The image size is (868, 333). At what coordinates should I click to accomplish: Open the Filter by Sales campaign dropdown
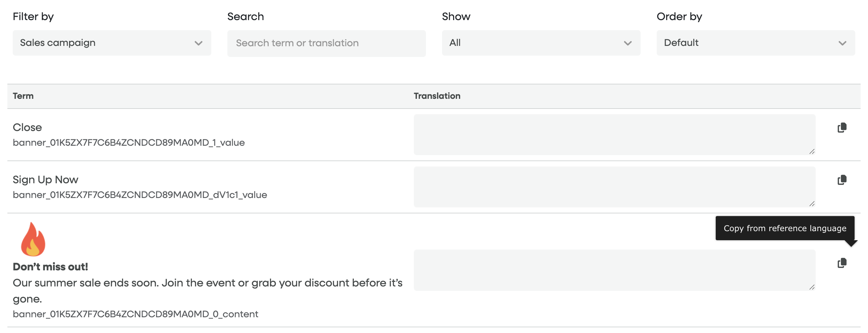pos(112,43)
